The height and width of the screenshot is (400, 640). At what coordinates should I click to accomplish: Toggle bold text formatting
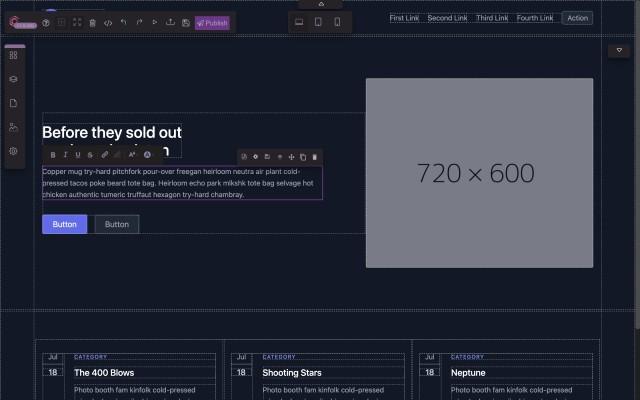click(x=53, y=155)
